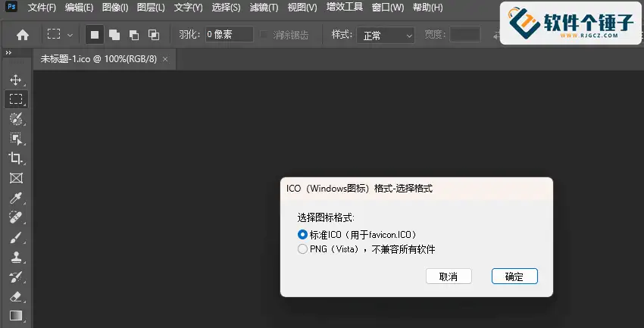Click the 宽度 width input field
Screen dimensions: 644x328
465,35
